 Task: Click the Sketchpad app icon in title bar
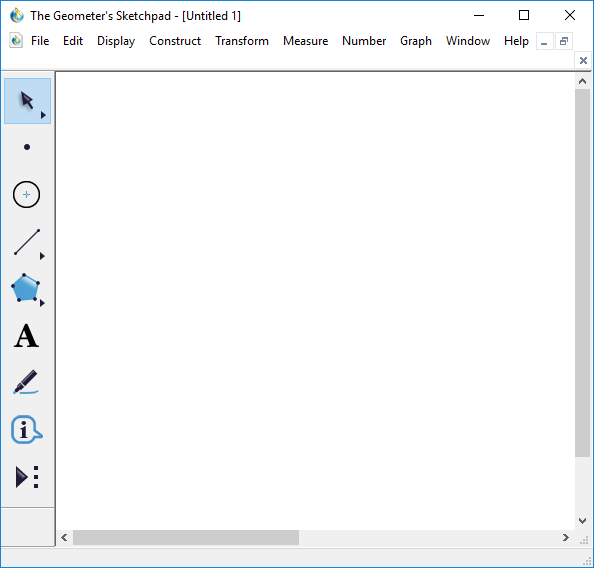pos(17,16)
